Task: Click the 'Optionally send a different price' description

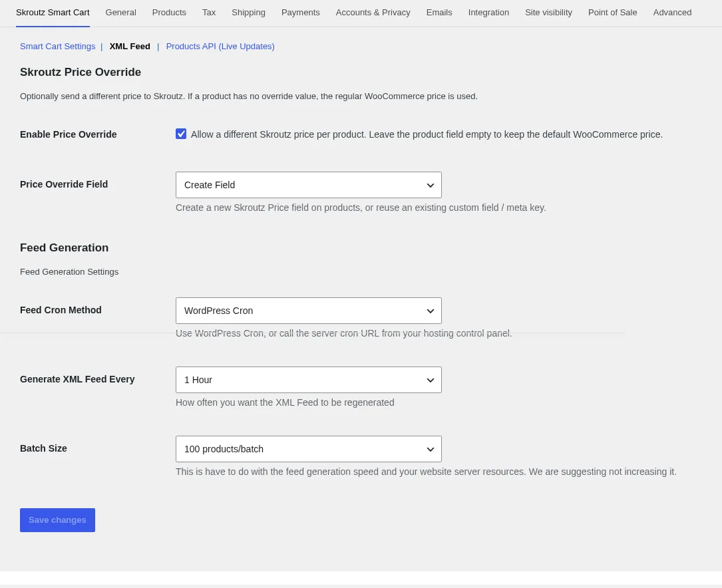Action: click(249, 96)
